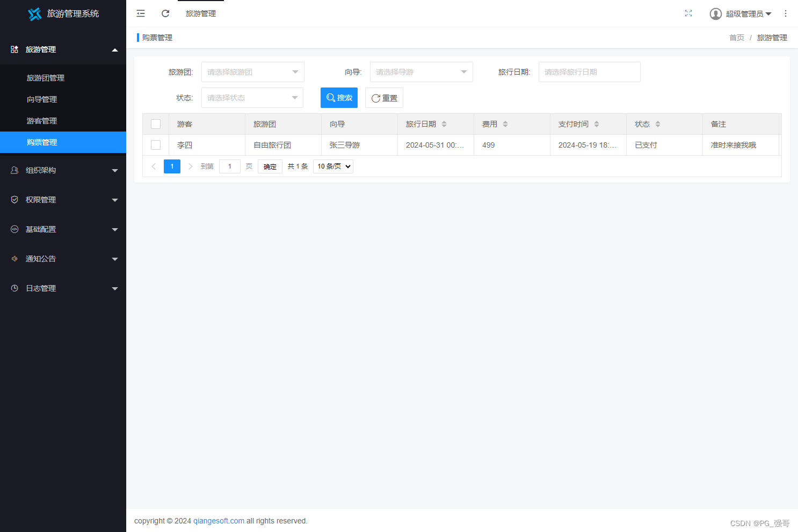Viewport: 798px width, 532px height.
Task: Open the 状态 filter dropdown
Action: (x=252, y=98)
